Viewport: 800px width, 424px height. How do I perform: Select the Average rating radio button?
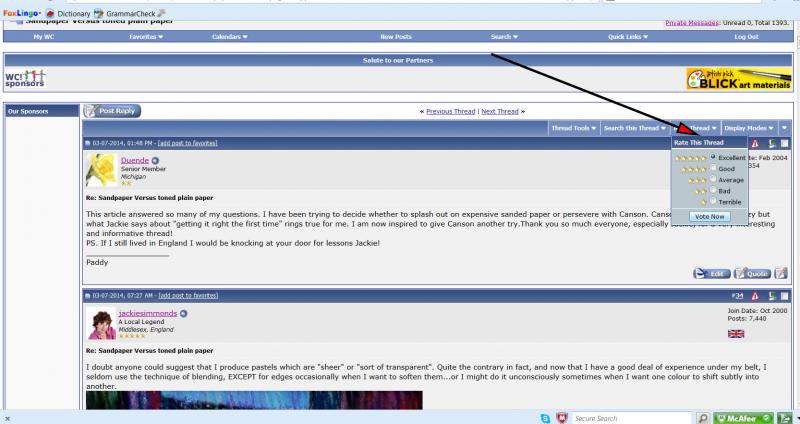(x=713, y=179)
